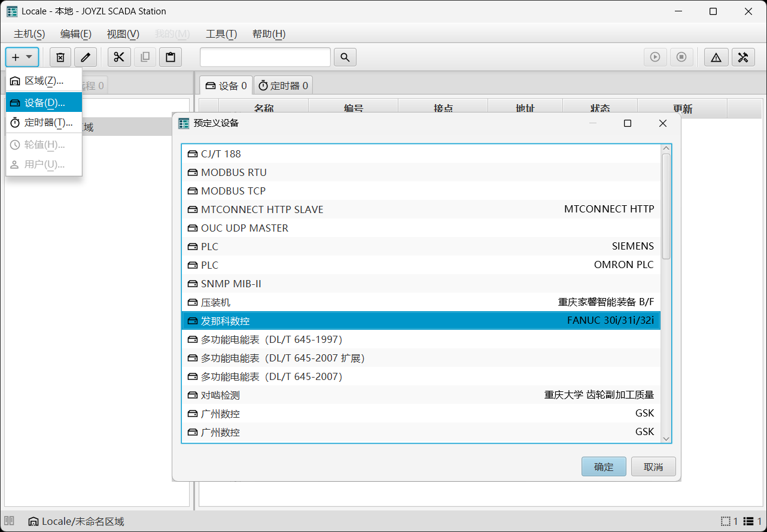Click the 地址 column header
Viewport: 767px width, 532px height.
pos(525,109)
